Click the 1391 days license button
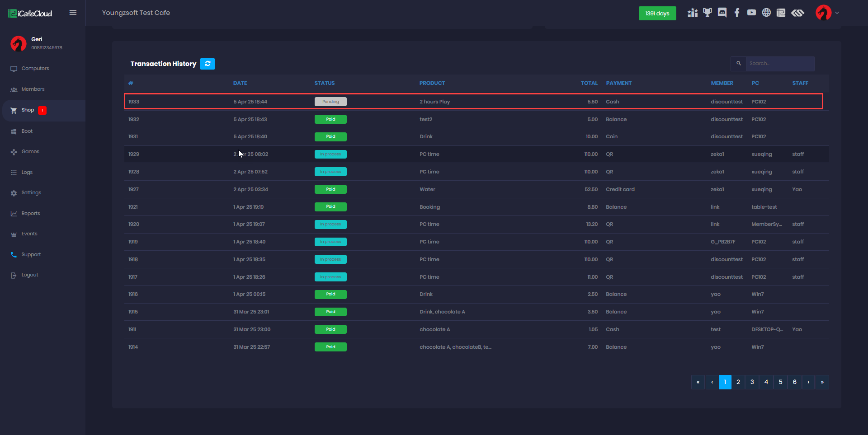The height and width of the screenshot is (435, 868). click(x=657, y=14)
